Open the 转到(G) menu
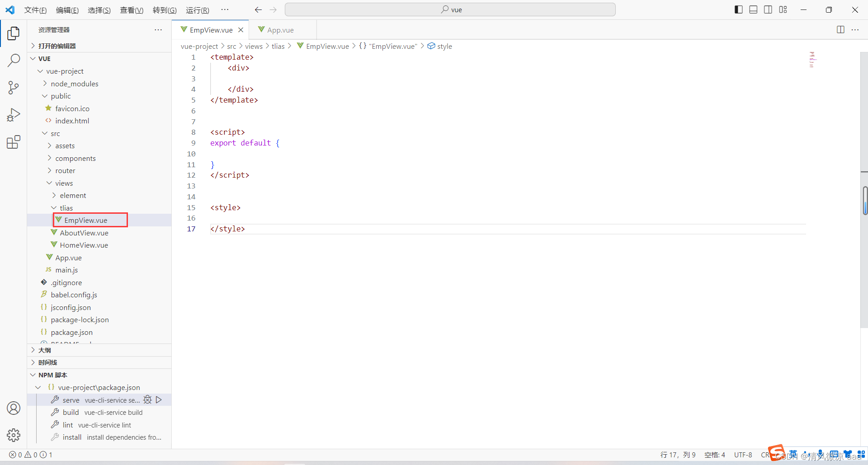The height and width of the screenshot is (465, 868). coord(165,10)
